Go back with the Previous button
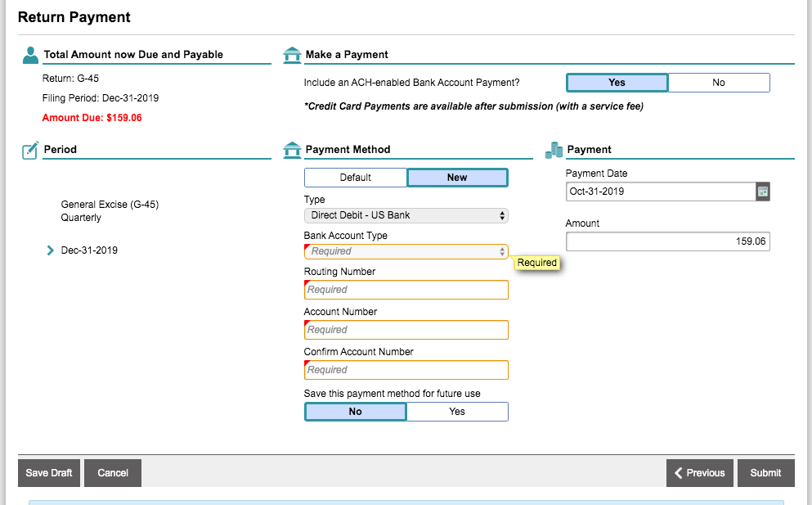The image size is (812, 505). click(699, 473)
